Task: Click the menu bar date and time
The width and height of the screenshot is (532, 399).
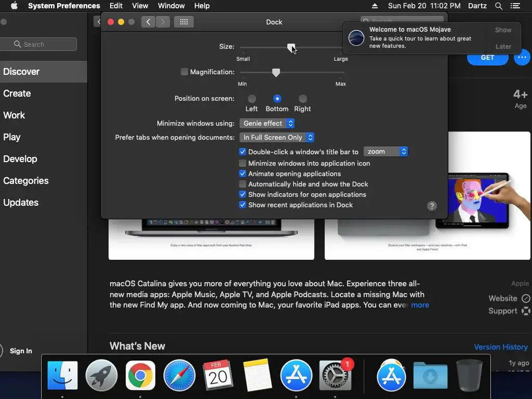Action: click(424, 6)
